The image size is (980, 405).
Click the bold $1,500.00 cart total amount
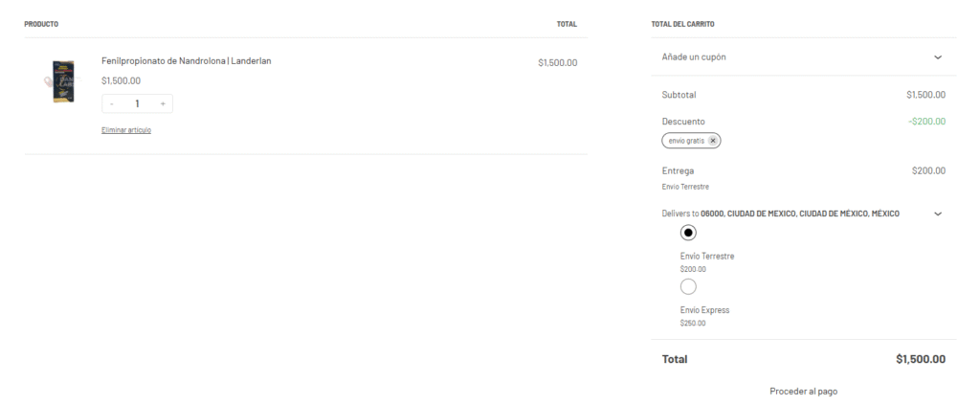pyautogui.click(x=921, y=359)
